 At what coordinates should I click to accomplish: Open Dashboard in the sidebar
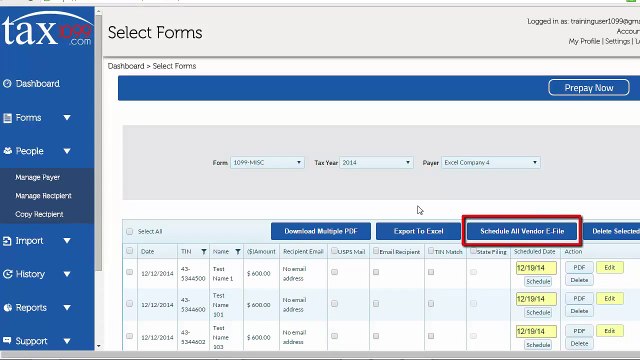(37, 84)
